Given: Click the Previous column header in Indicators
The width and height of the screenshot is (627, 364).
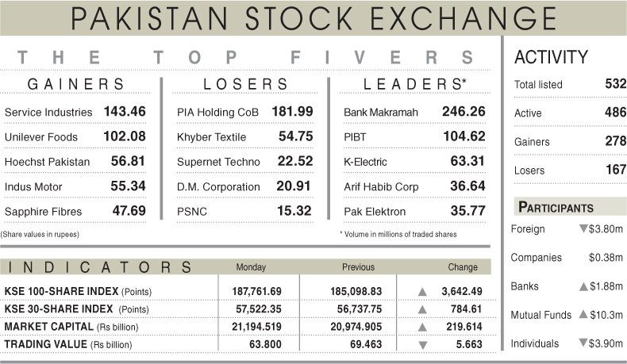Looking at the screenshot, I should [358, 267].
